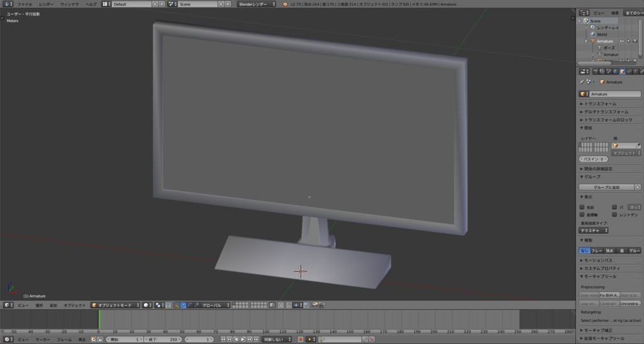Select the translate manipulator arrow icon

tap(183, 305)
